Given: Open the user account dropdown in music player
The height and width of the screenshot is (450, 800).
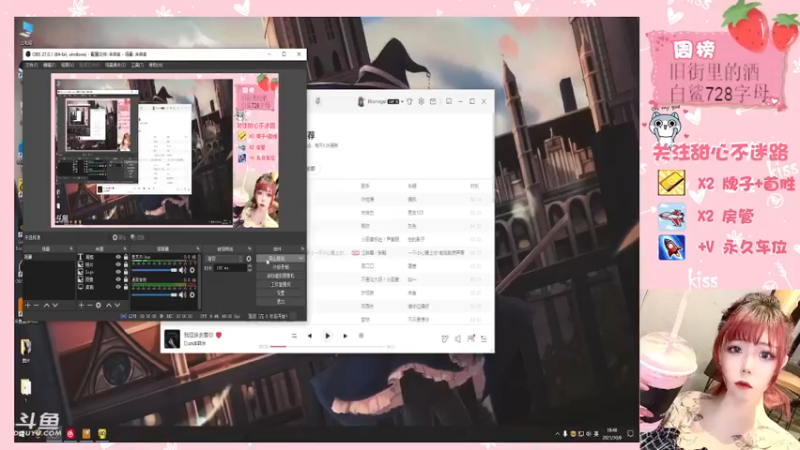Looking at the screenshot, I should point(403,101).
